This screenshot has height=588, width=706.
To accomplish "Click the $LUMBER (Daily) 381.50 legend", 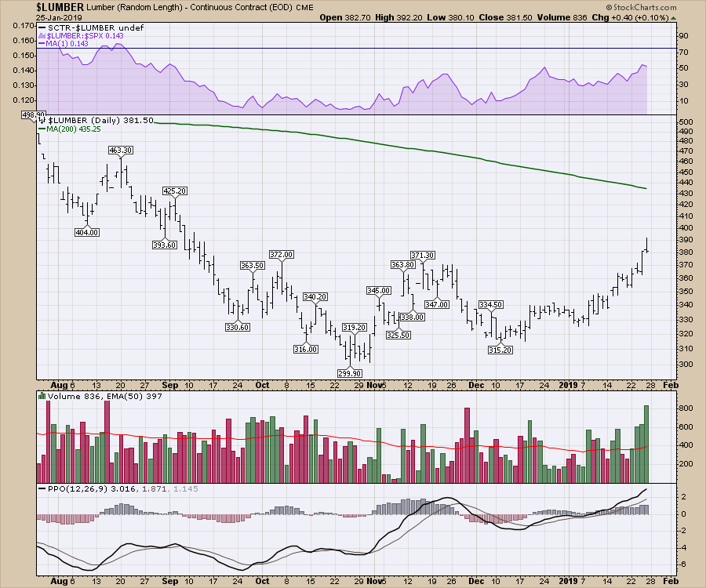I will click(x=96, y=121).
